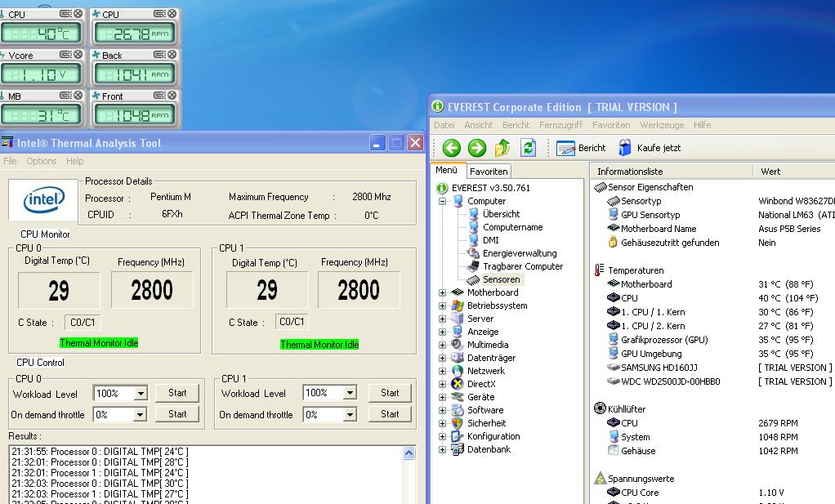Image resolution: width=835 pixels, height=504 pixels.
Task: Click settings icon on Back fan gadget
Action: tap(160, 54)
